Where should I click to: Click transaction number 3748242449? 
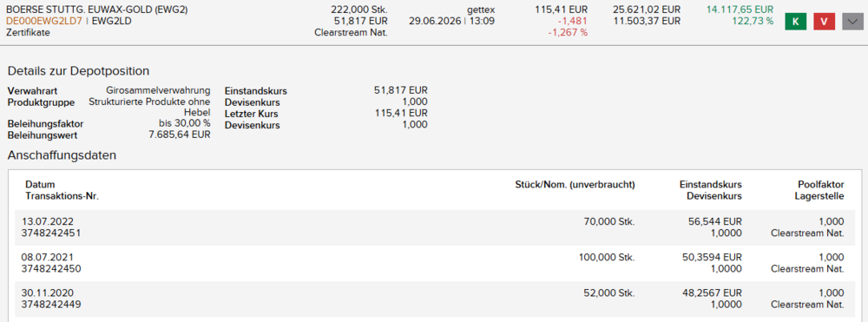pos(51,305)
